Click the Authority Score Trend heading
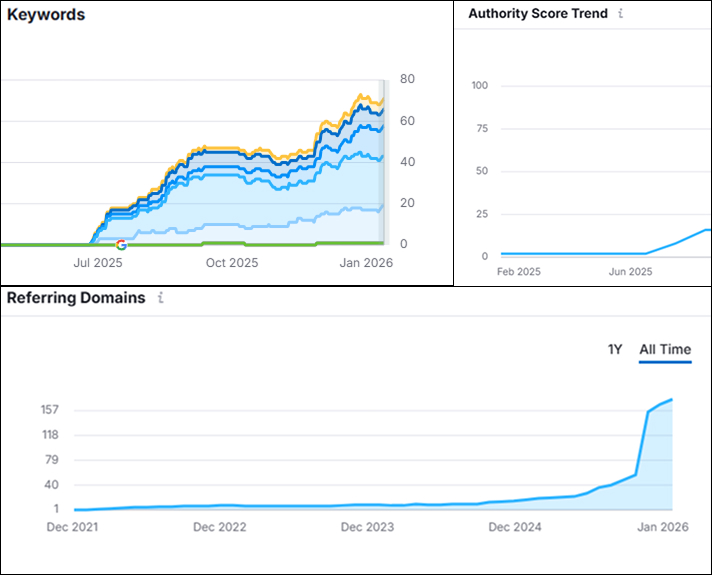This screenshot has height=575, width=712. (x=538, y=13)
